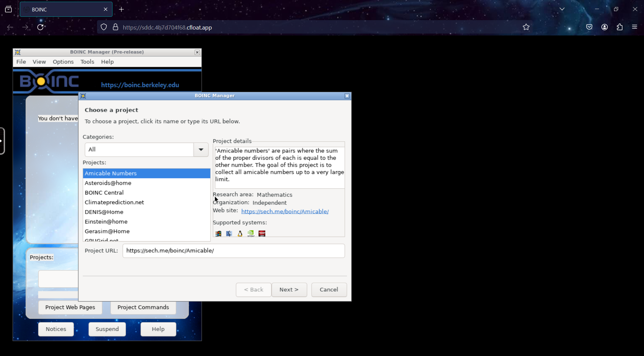Click the shield tracking protection icon
This screenshot has width=644, height=356.
point(104,27)
